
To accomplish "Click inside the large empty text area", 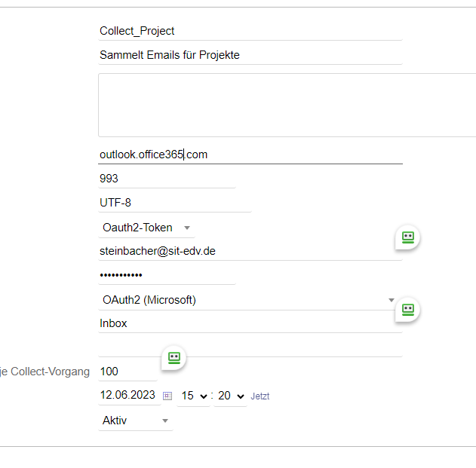I will pyautogui.click(x=287, y=105).
